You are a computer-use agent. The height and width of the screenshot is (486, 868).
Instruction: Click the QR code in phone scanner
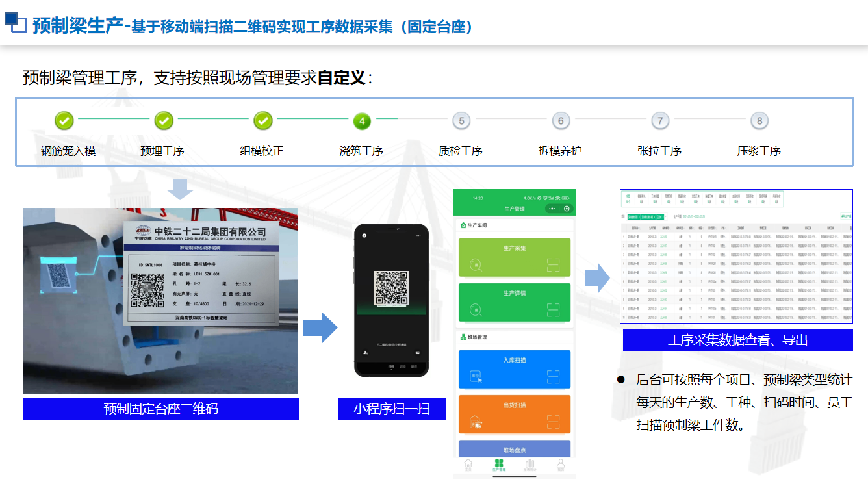391,288
